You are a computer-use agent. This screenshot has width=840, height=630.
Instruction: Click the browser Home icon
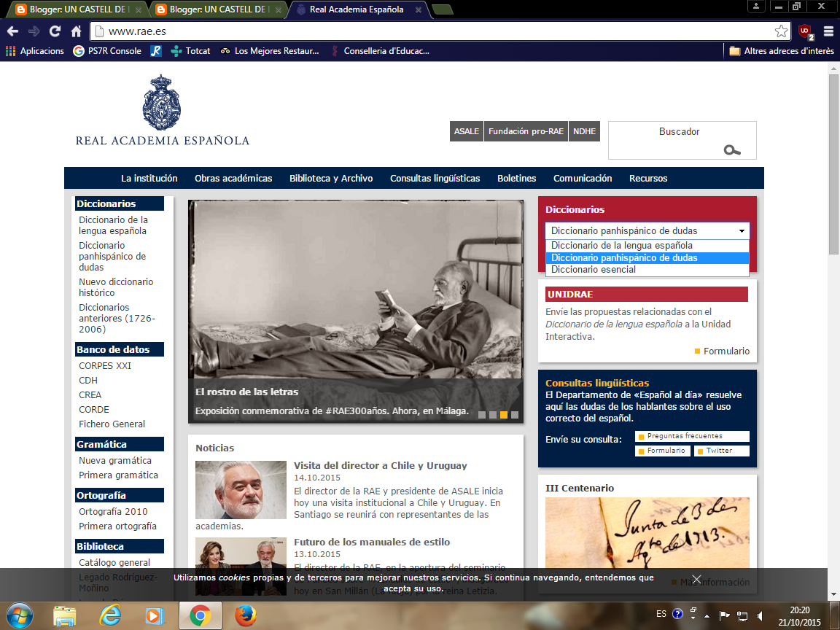(75, 31)
